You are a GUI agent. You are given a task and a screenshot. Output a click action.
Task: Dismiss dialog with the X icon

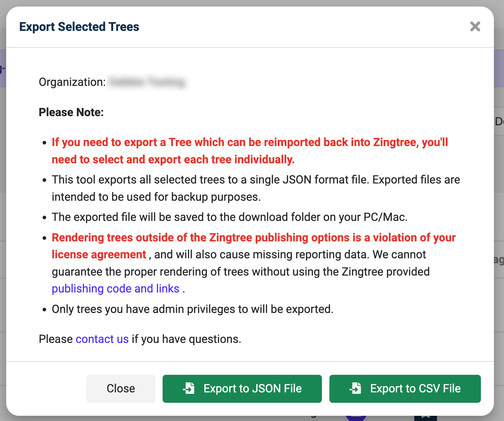475,26
